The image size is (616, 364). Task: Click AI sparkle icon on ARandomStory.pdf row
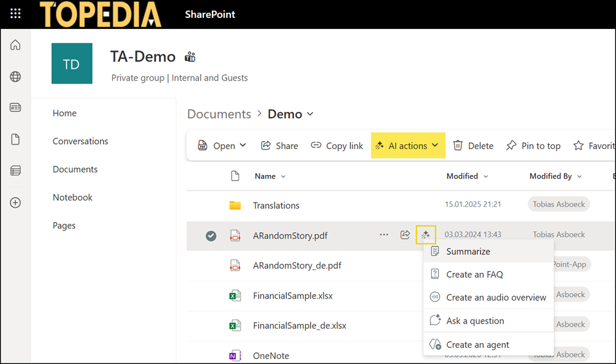[x=426, y=235]
